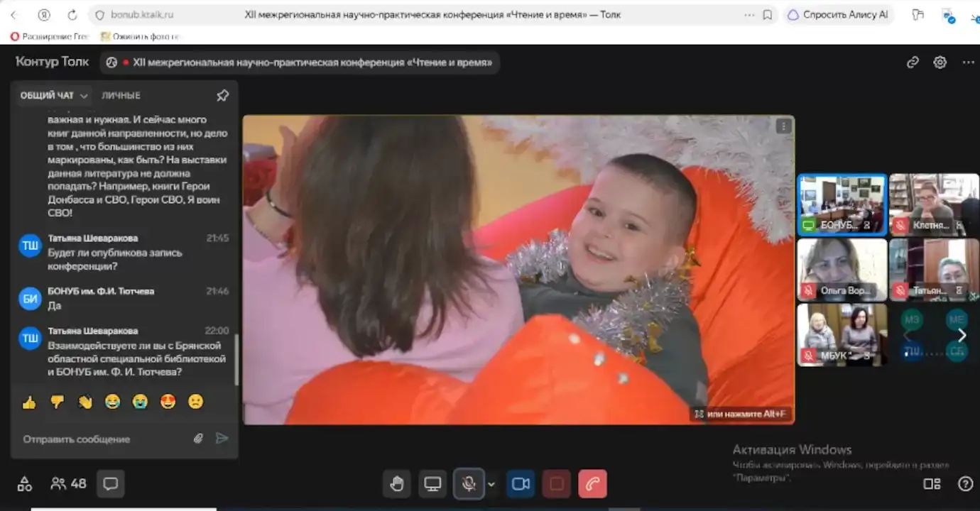
Task: Send the chat message arrow
Action: (x=222, y=439)
